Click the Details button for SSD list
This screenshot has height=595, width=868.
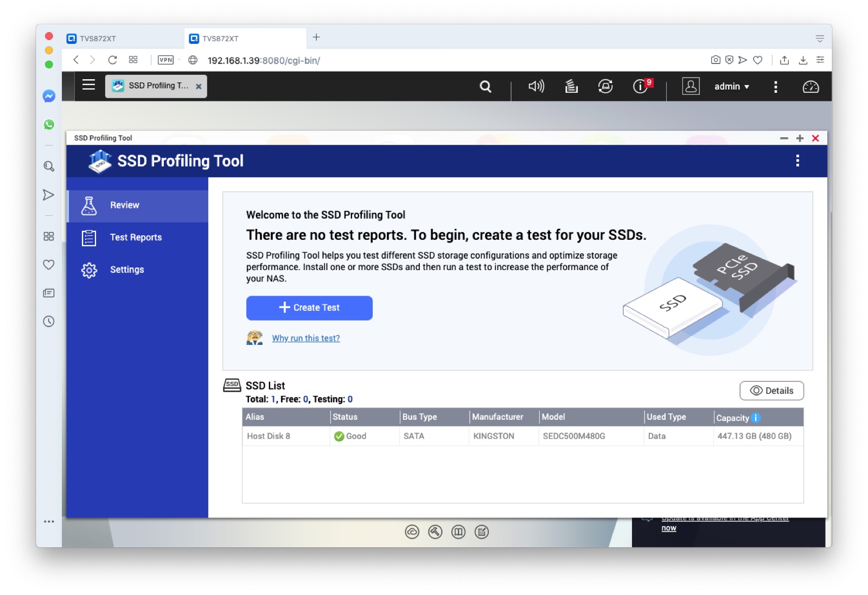coord(771,391)
